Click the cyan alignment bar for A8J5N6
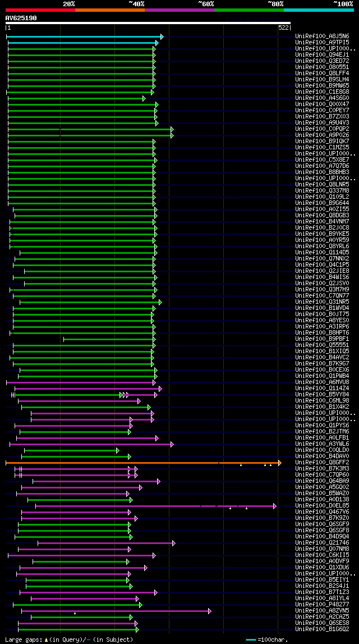The width and height of the screenshot is (359, 644). pyautogui.click(x=85, y=37)
